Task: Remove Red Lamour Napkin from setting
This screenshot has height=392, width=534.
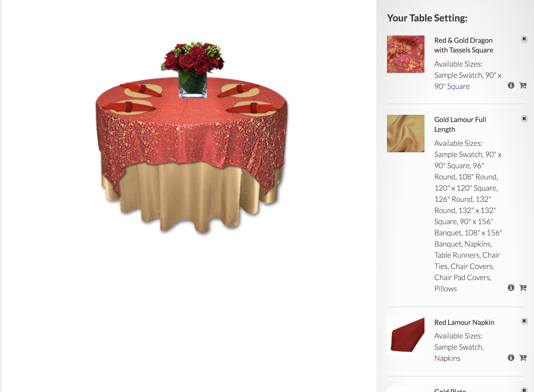Action: [524, 321]
